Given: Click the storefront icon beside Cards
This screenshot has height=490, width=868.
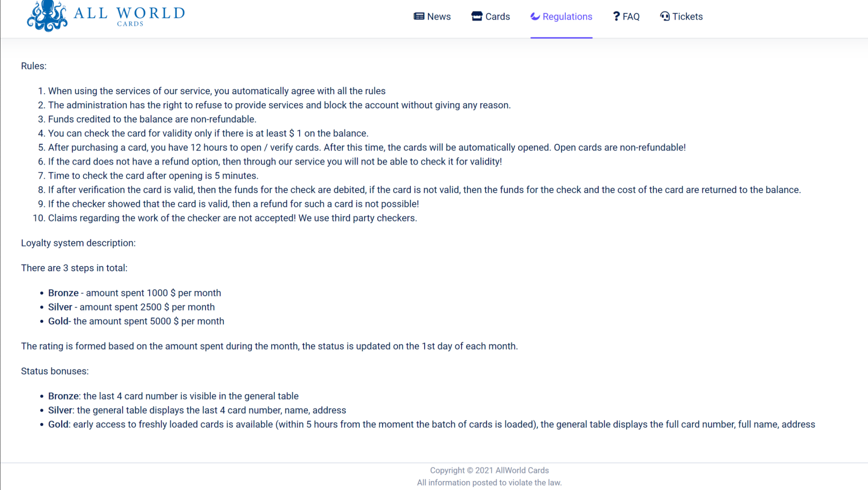Looking at the screenshot, I should coord(476,16).
